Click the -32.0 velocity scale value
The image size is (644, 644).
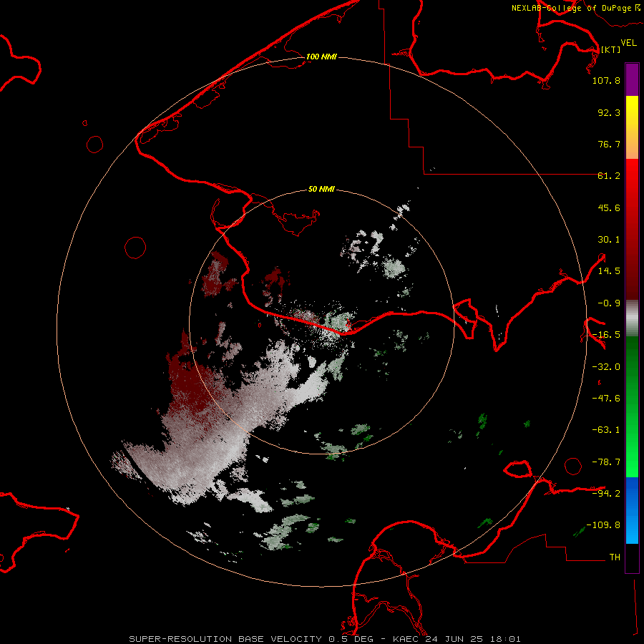click(x=606, y=367)
